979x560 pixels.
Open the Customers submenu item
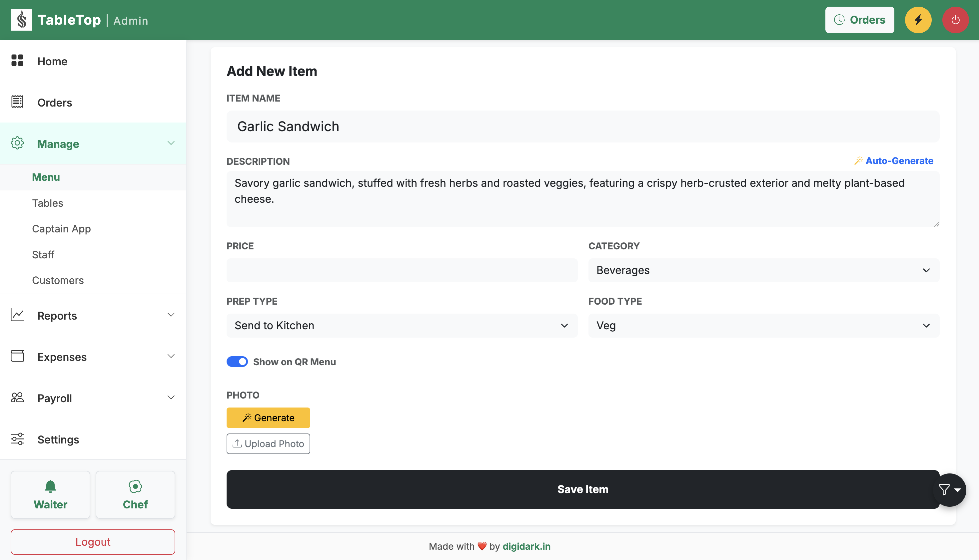[93, 280]
